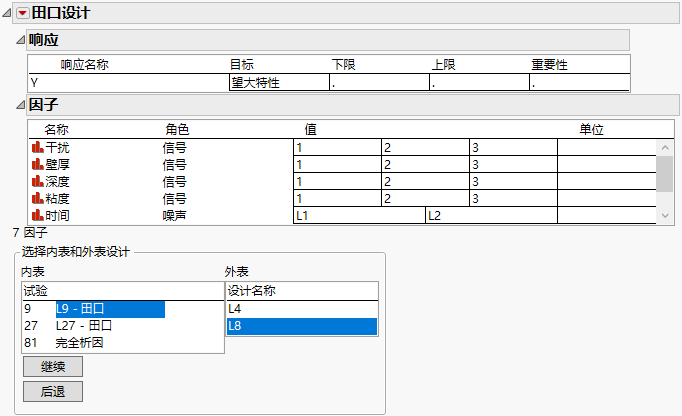The image size is (682, 416).
Task: Edit value 3 of the 深度 factor
Action: 513,181
